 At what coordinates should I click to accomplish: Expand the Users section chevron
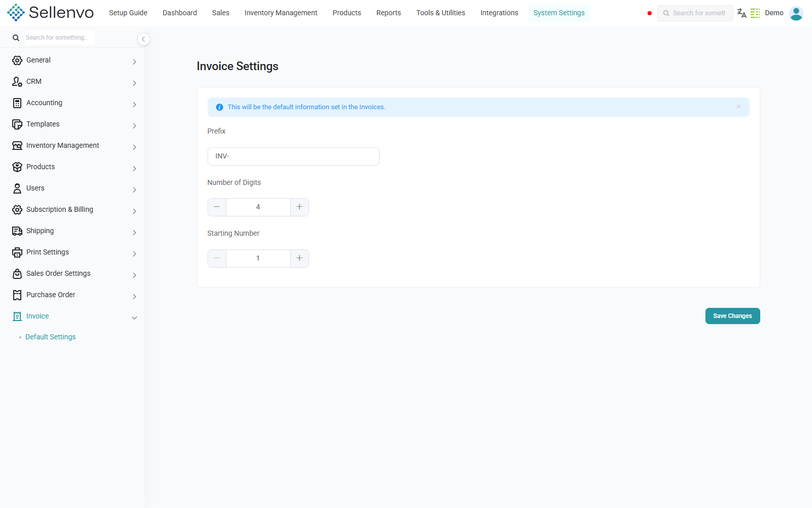tap(134, 190)
